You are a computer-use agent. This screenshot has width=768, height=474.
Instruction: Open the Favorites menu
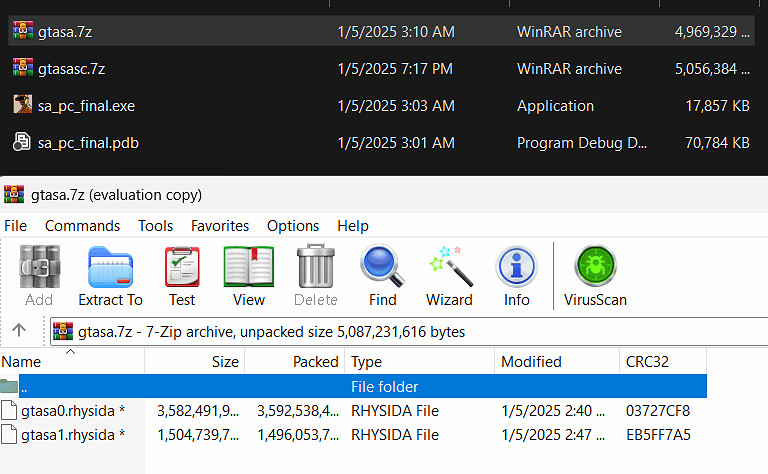220,226
